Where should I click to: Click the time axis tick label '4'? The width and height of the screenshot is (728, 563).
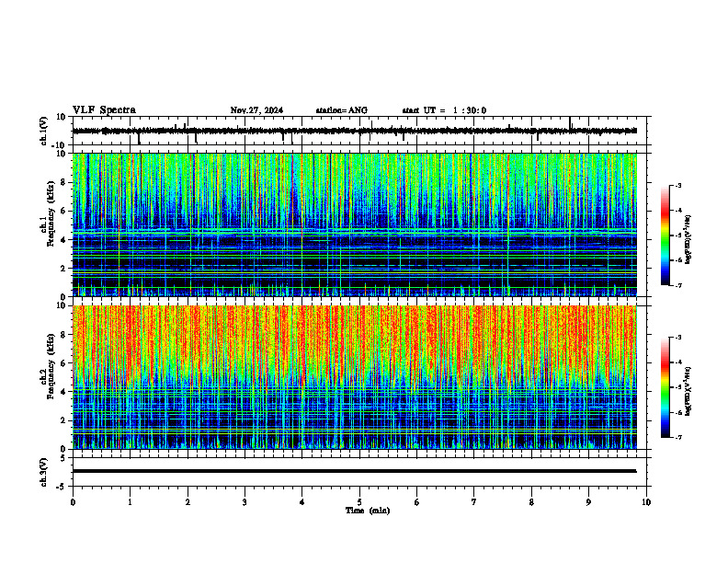pyautogui.click(x=302, y=502)
